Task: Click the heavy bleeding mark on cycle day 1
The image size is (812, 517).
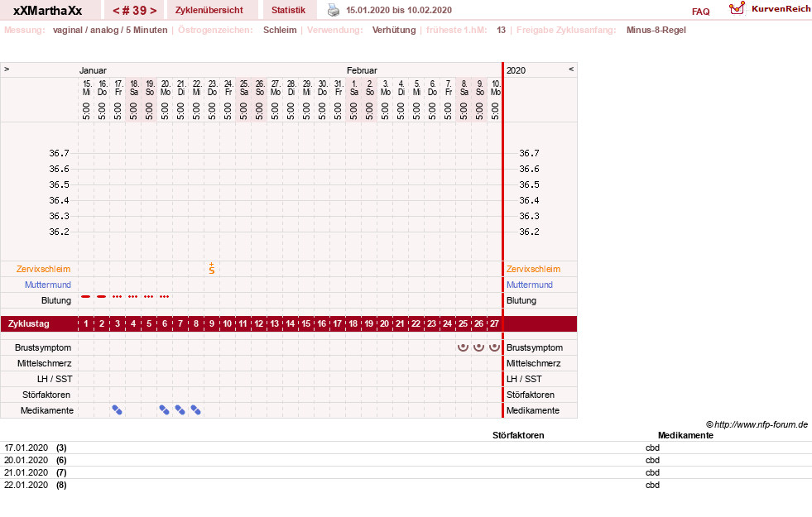Action: (86, 296)
